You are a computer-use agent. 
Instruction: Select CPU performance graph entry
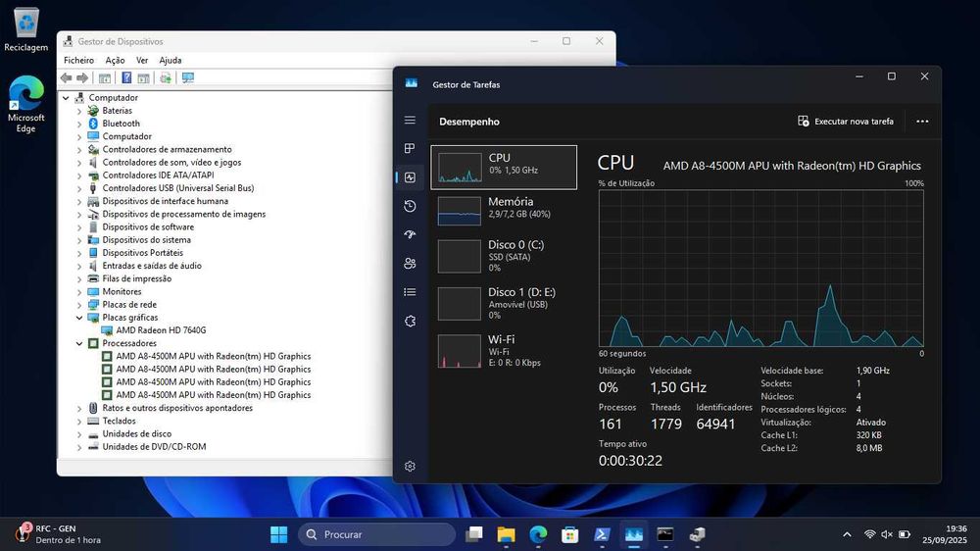point(504,168)
